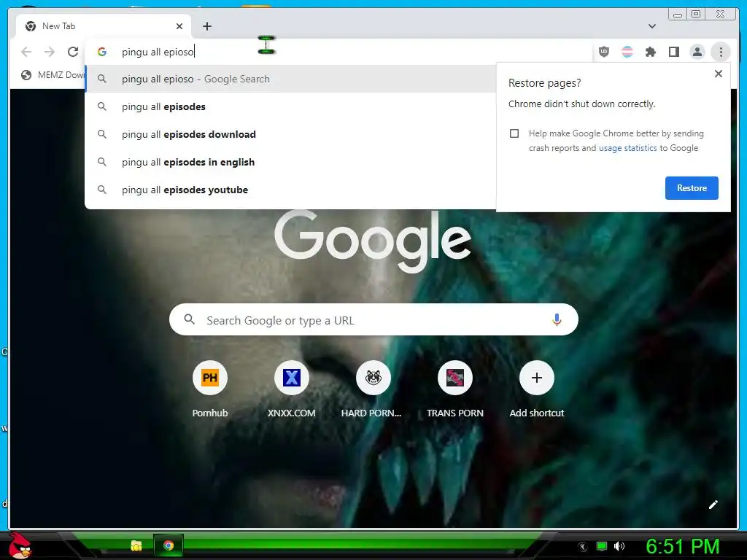Switch to Chrome in the taskbar
747x560 pixels.
point(169,545)
